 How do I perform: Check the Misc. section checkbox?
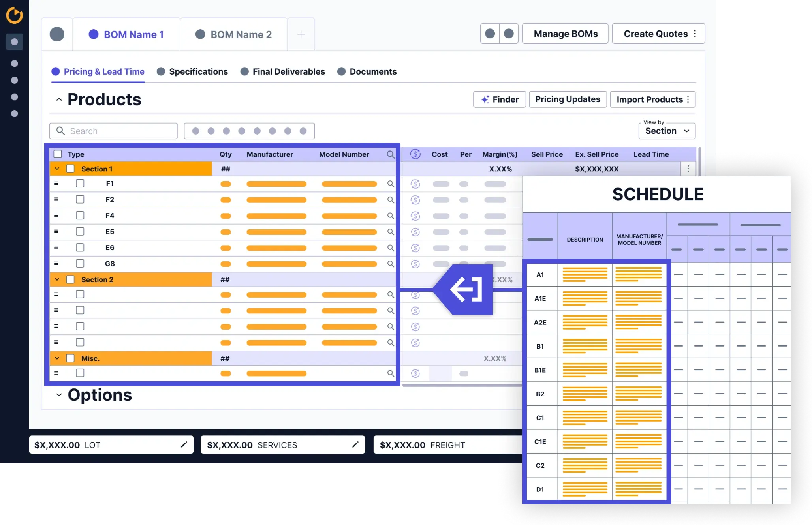pyautogui.click(x=71, y=358)
